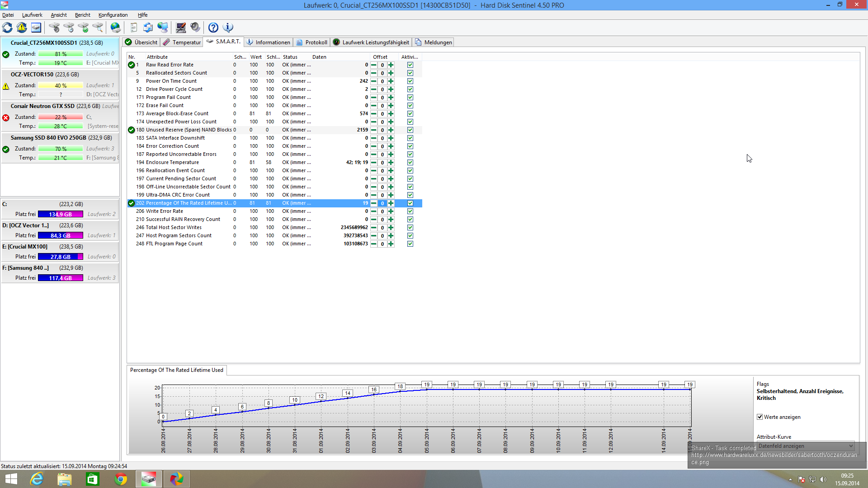The image size is (868, 488).
Task: Switch to the Laufwerk Leistungsfähigkeit tab
Action: 371,42
